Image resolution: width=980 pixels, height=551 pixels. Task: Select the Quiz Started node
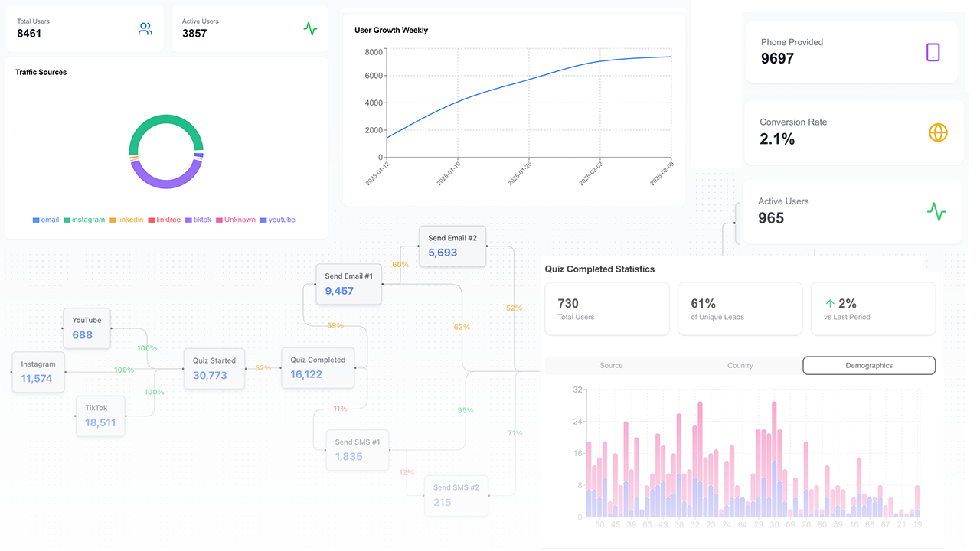214,368
